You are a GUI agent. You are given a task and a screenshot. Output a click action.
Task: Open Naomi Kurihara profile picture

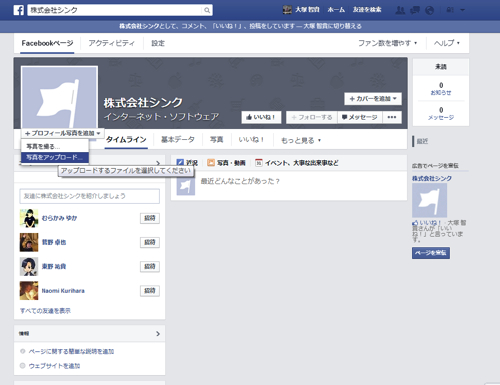29,291
